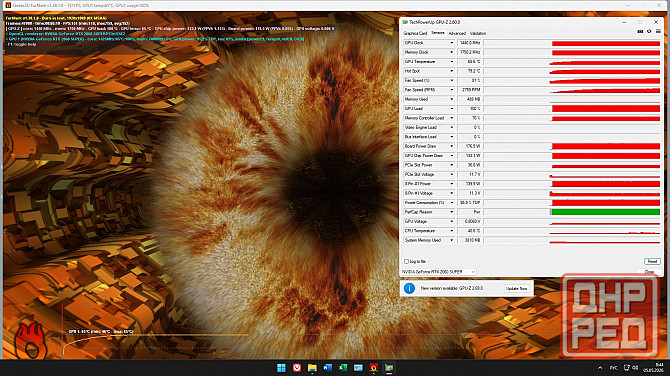
Task: Open Word from the taskbar
Action: pyautogui.click(x=327, y=368)
